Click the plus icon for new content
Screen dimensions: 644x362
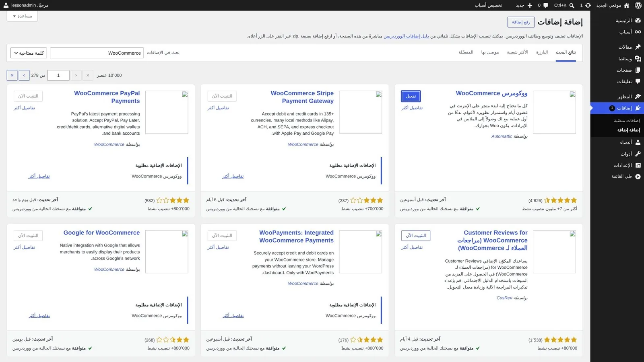(x=530, y=5)
